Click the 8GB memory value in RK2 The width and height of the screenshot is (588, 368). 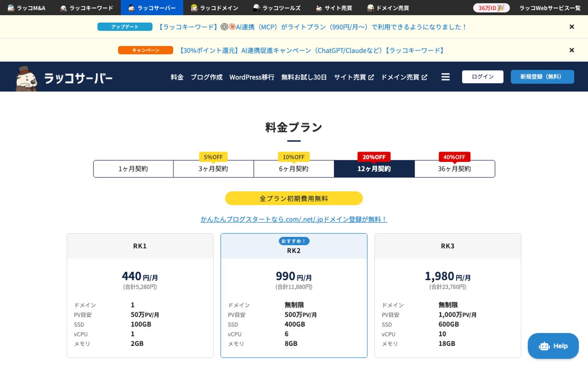click(x=291, y=343)
